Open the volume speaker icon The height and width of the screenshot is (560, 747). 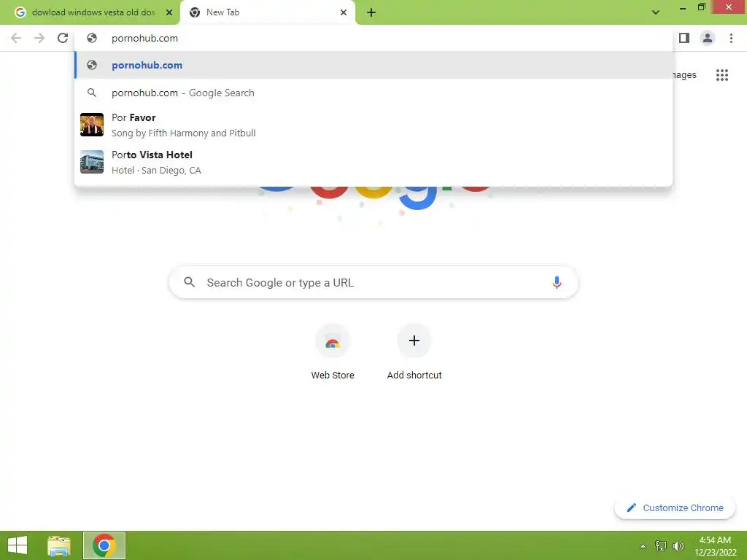click(x=678, y=545)
